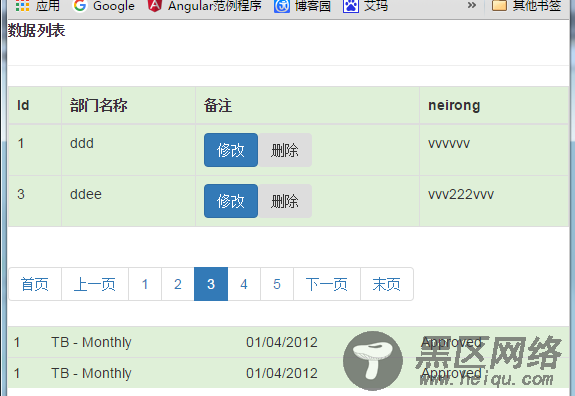The image size is (575, 396).
Task: Select the vvv222vvv content cell
Action: [494, 201]
